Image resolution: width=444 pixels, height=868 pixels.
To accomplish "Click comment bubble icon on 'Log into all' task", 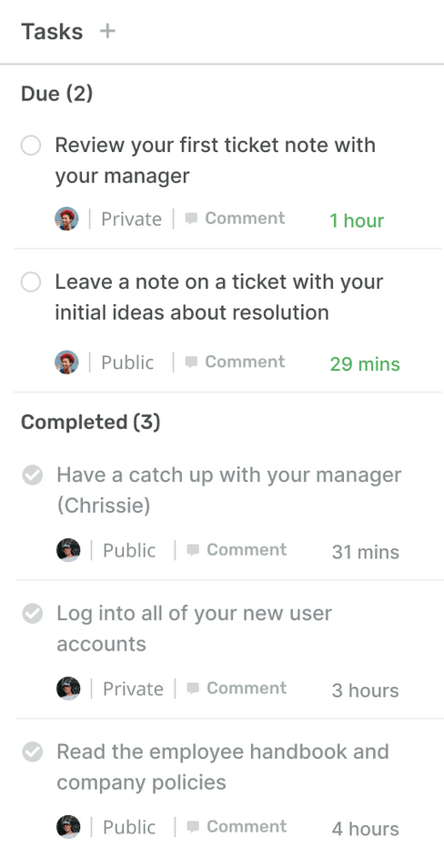I will (x=193, y=689).
